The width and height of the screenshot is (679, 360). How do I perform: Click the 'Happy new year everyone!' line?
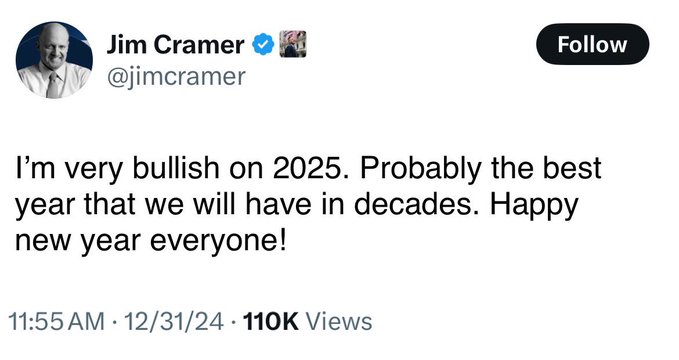click(x=151, y=241)
